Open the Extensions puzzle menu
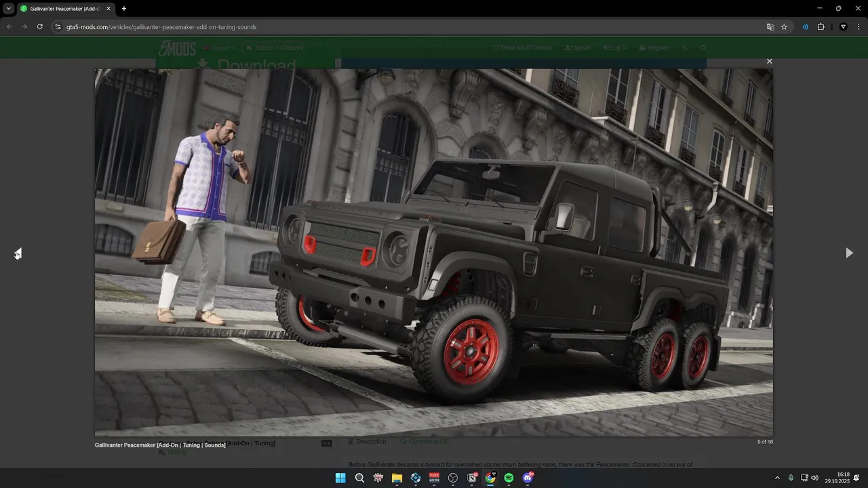 [821, 27]
